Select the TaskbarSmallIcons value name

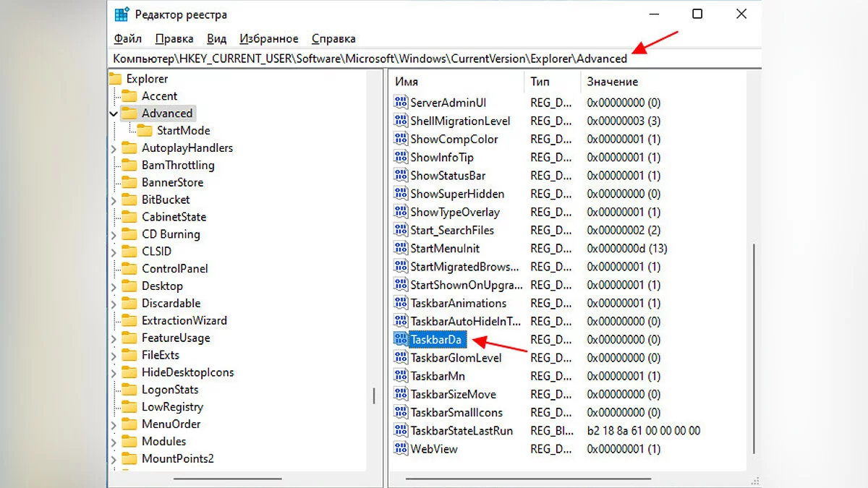tap(456, 412)
